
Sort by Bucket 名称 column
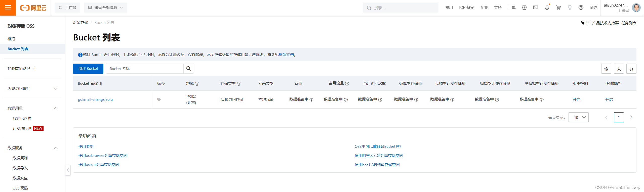pos(101,84)
